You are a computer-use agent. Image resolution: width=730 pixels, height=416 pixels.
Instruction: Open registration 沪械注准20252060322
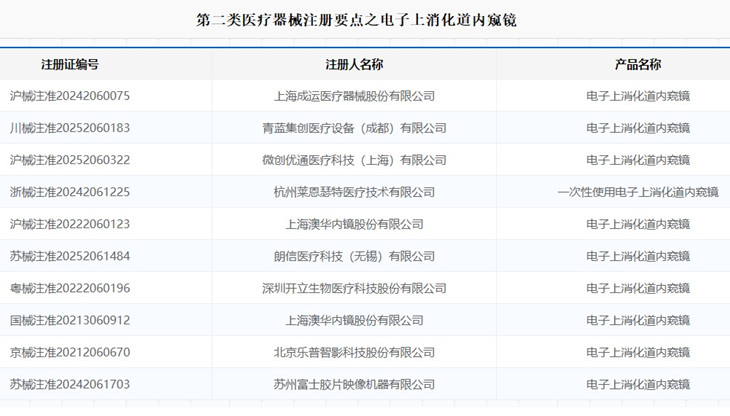point(70,160)
